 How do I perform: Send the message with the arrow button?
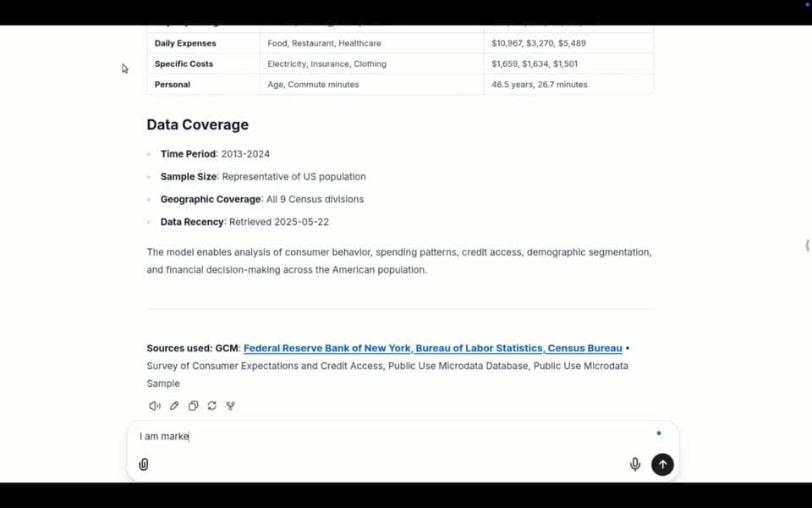(662, 465)
